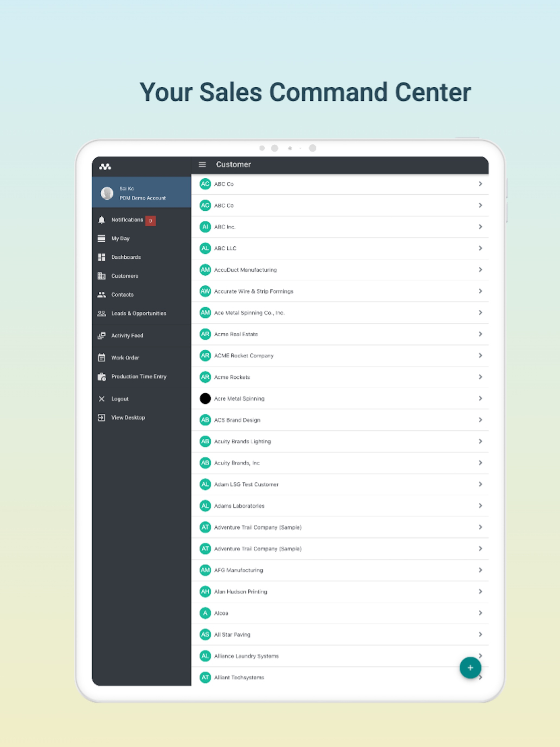Open Leads & Opportunities menu item
Screen dimensions: 560x747
(141, 314)
